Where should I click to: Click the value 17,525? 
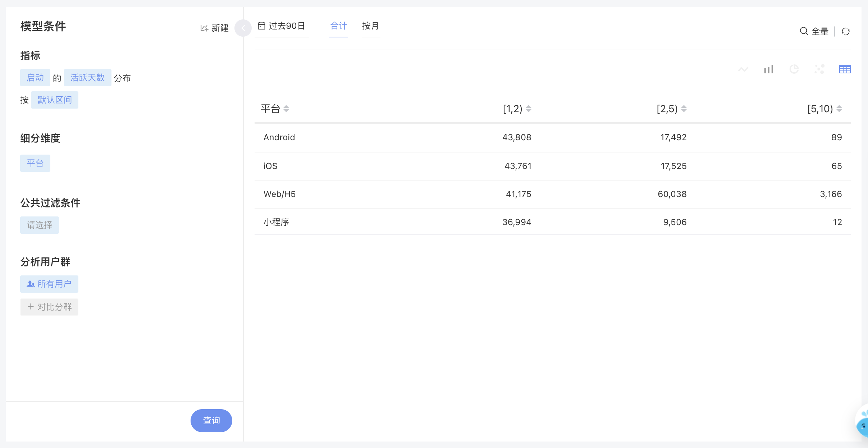coord(673,166)
